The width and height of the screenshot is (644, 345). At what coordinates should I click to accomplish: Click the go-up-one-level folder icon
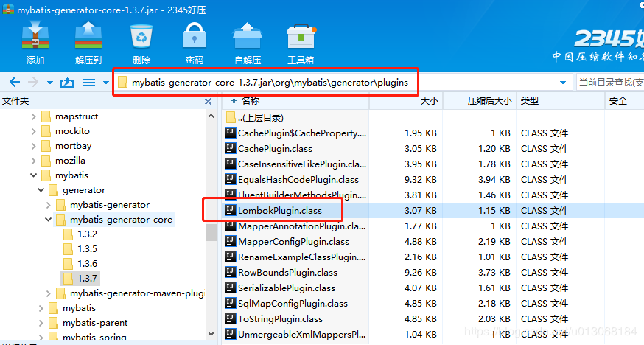67,82
